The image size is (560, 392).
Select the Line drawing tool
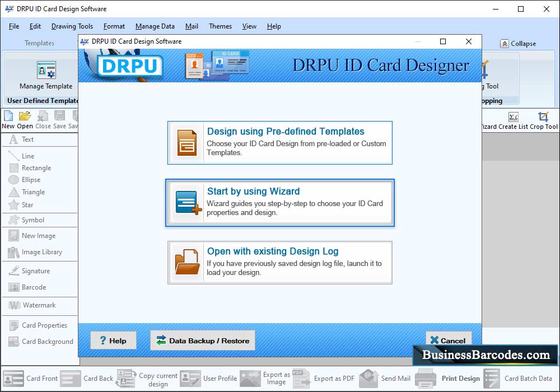[x=22, y=156]
